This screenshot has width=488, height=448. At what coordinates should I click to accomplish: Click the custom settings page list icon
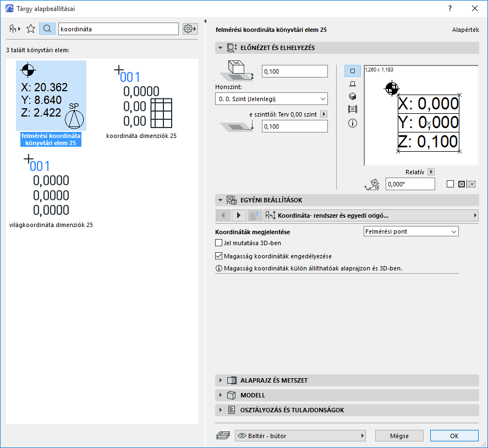click(255, 215)
